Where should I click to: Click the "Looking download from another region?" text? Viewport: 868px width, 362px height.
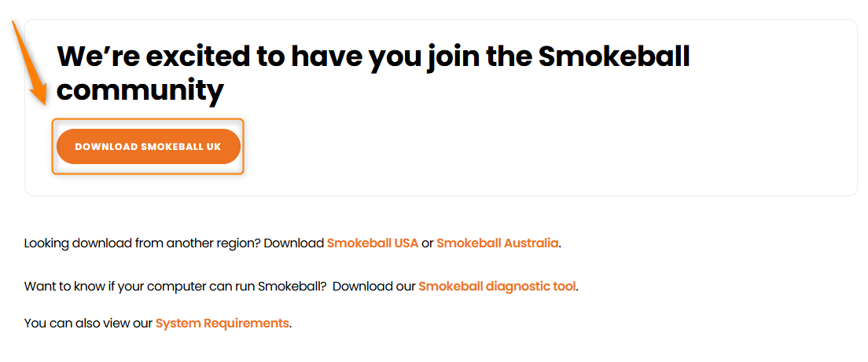142,243
